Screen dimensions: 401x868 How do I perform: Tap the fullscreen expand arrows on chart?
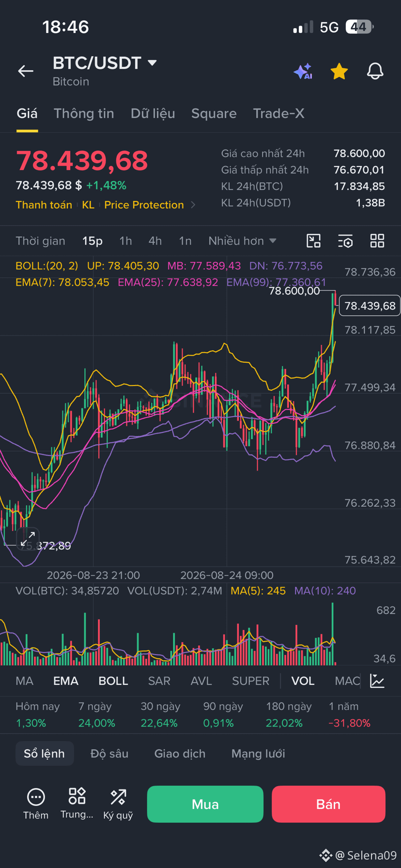[x=28, y=539]
